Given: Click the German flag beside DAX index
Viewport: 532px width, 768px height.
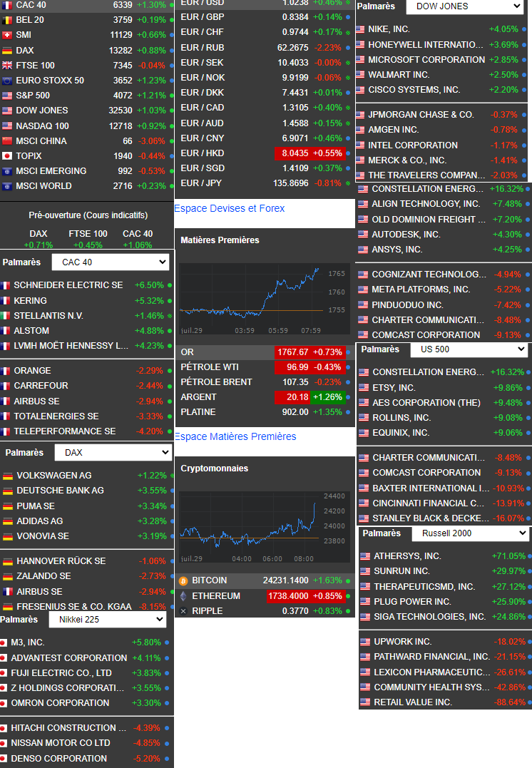Looking at the screenshot, I should pyautogui.click(x=7, y=51).
